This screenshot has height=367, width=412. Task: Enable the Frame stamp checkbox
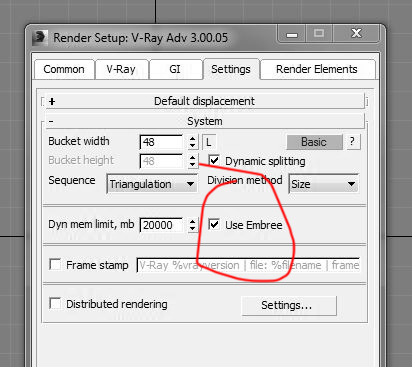55,264
